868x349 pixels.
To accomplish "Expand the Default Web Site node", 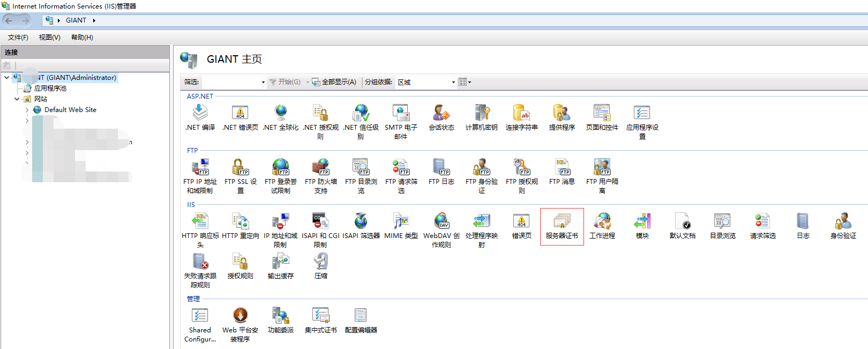I will tap(27, 110).
